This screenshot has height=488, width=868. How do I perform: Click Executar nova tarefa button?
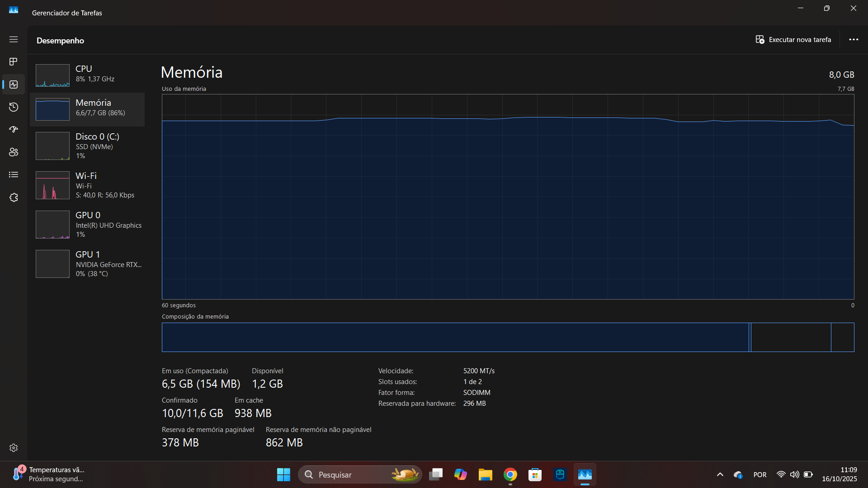793,40
